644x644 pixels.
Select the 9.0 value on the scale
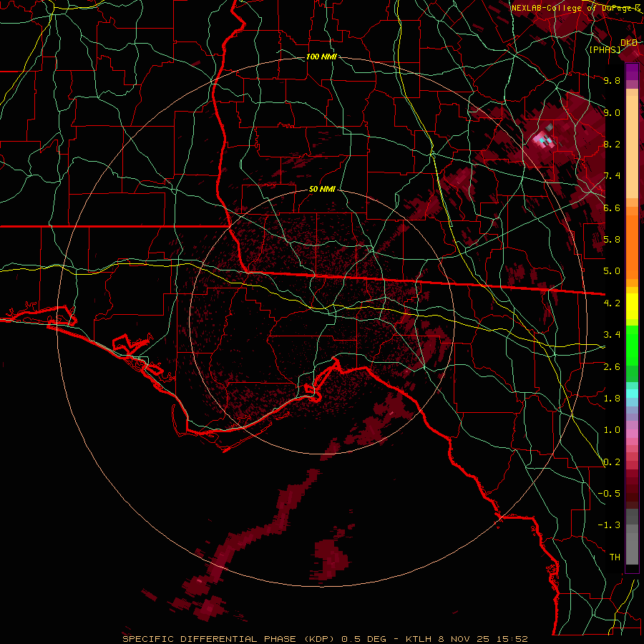click(x=612, y=112)
